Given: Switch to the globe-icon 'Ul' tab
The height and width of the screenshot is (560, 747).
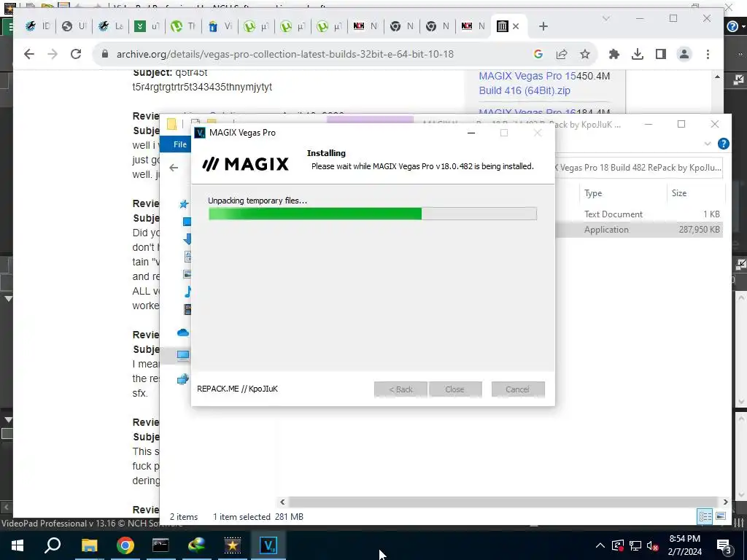Looking at the screenshot, I should [74, 26].
